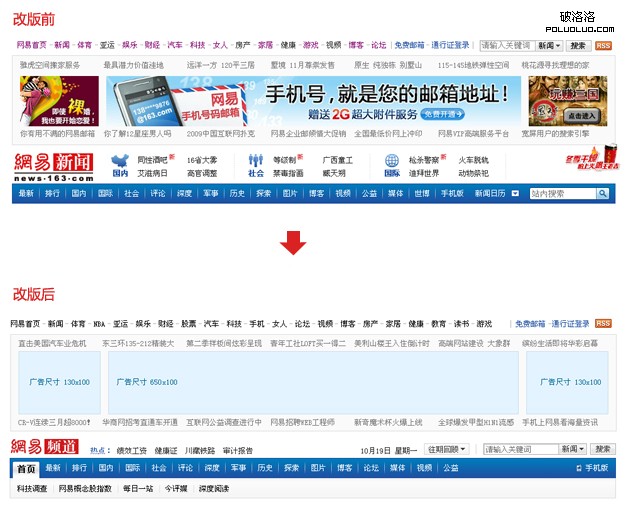
Task: Select the highlighted 首页 tab in 改版后 nav
Action: click(27, 468)
